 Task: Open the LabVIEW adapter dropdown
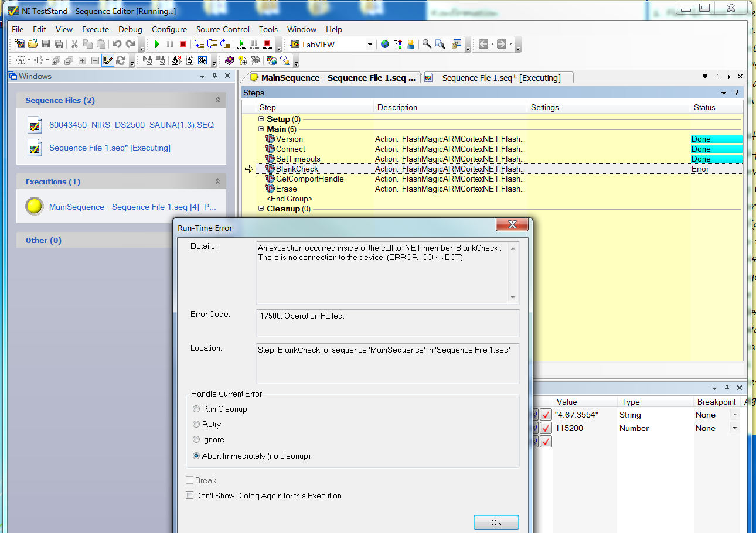tap(370, 45)
